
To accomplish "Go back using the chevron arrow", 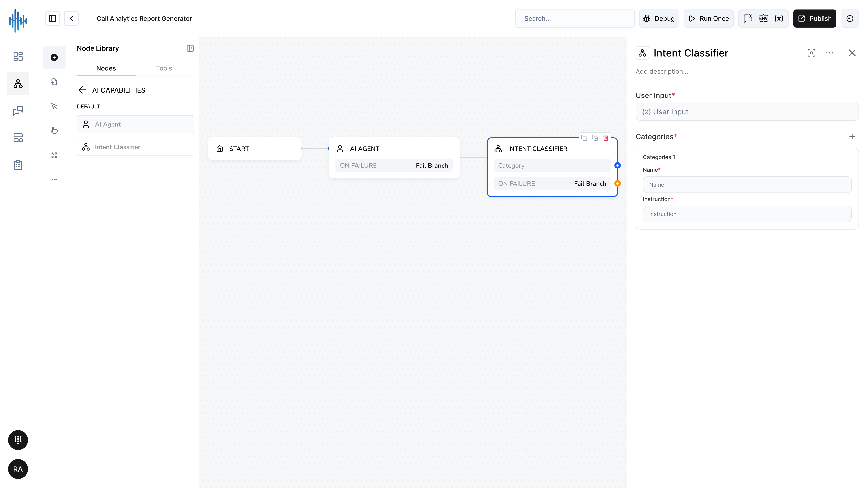I will (x=71, y=19).
